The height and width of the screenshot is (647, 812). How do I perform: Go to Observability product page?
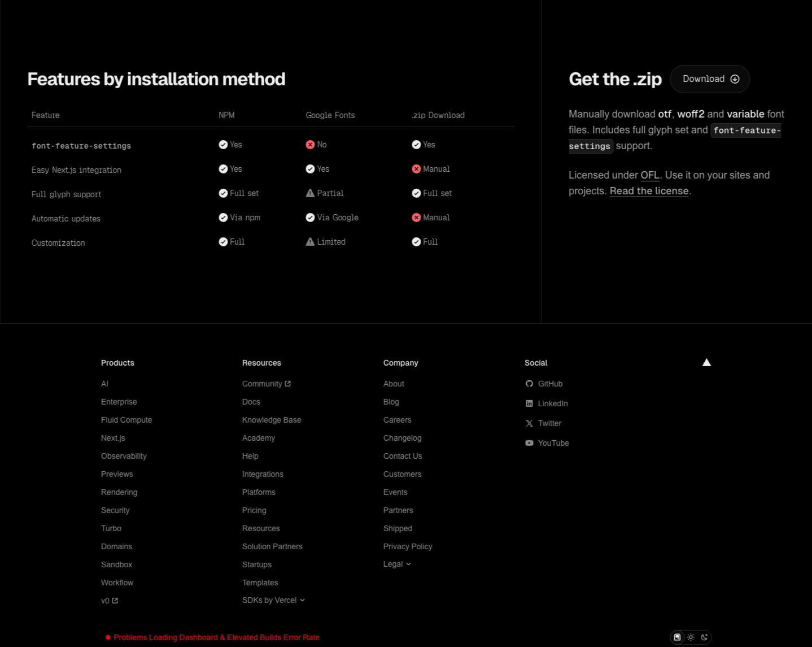124,456
